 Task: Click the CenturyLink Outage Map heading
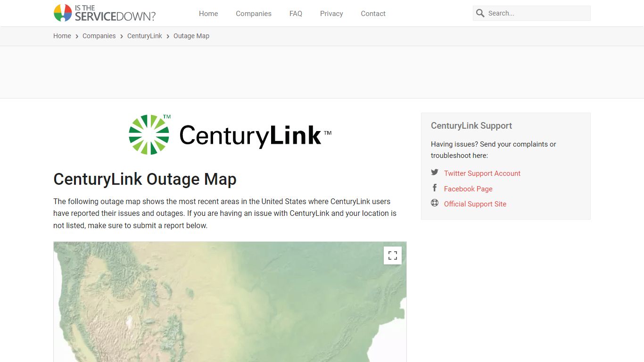click(x=145, y=179)
